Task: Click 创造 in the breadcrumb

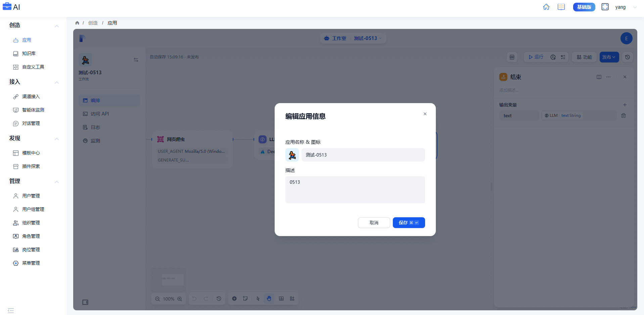Action: (x=93, y=23)
